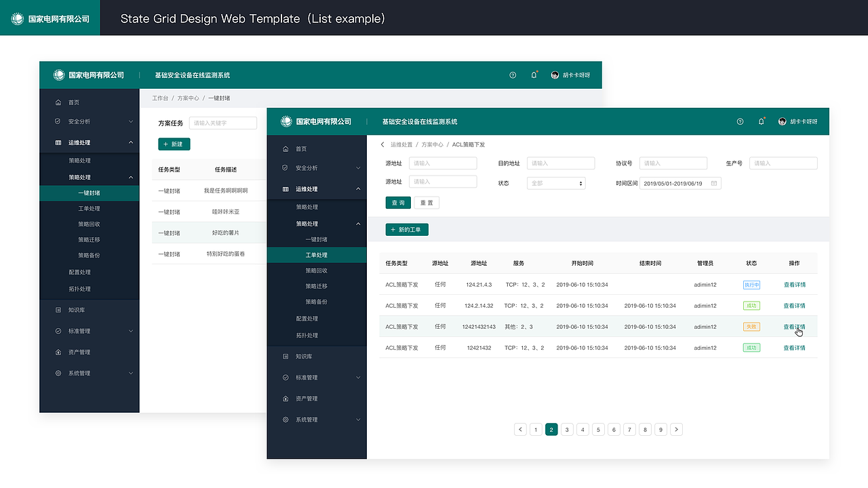Open 策略回收 in the back window sidebar

click(x=90, y=224)
